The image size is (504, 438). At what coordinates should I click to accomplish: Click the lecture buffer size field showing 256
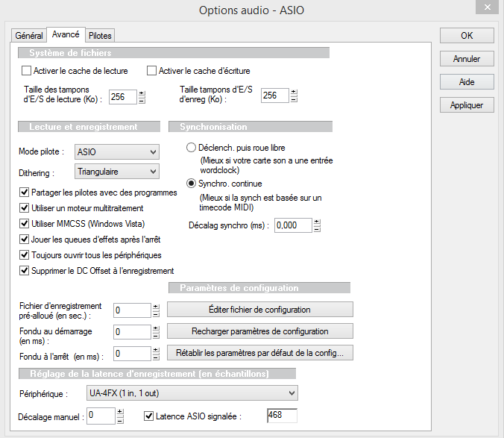point(123,97)
